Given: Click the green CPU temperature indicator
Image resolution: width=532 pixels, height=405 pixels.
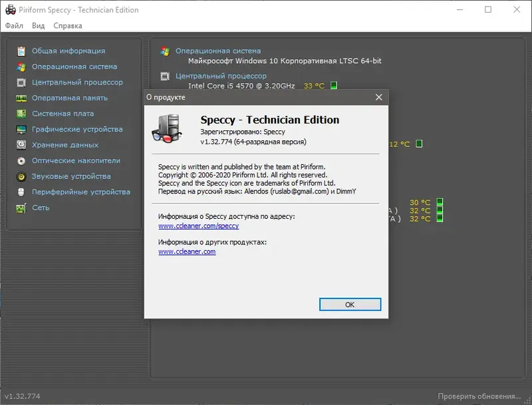Looking at the screenshot, I should click(x=334, y=85).
